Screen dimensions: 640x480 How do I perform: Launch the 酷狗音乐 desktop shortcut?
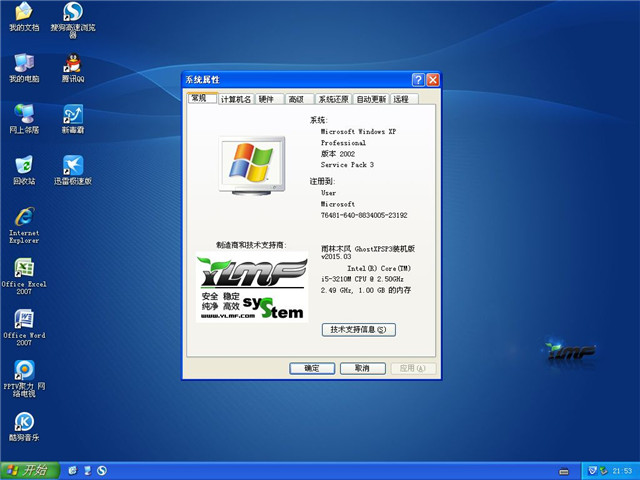[24, 427]
